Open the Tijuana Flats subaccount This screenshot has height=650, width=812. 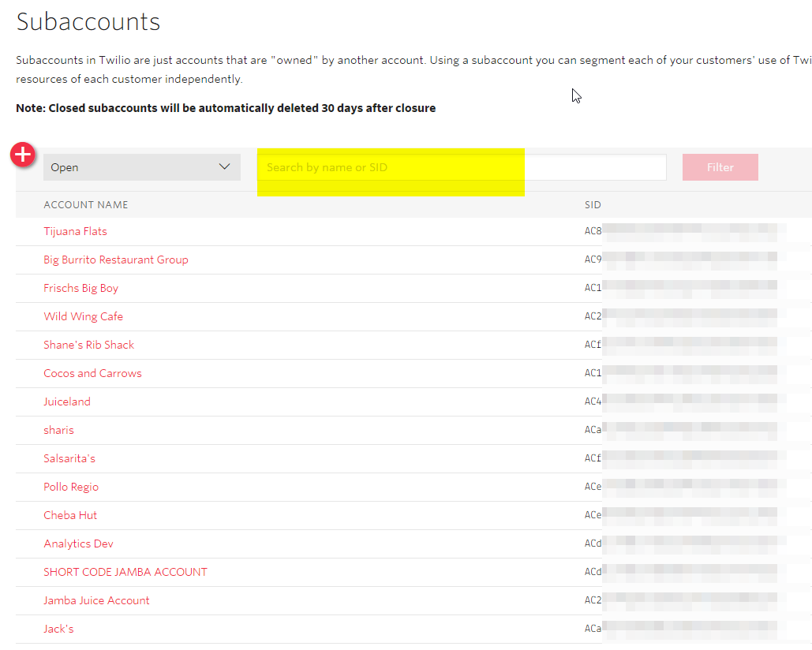click(75, 230)
